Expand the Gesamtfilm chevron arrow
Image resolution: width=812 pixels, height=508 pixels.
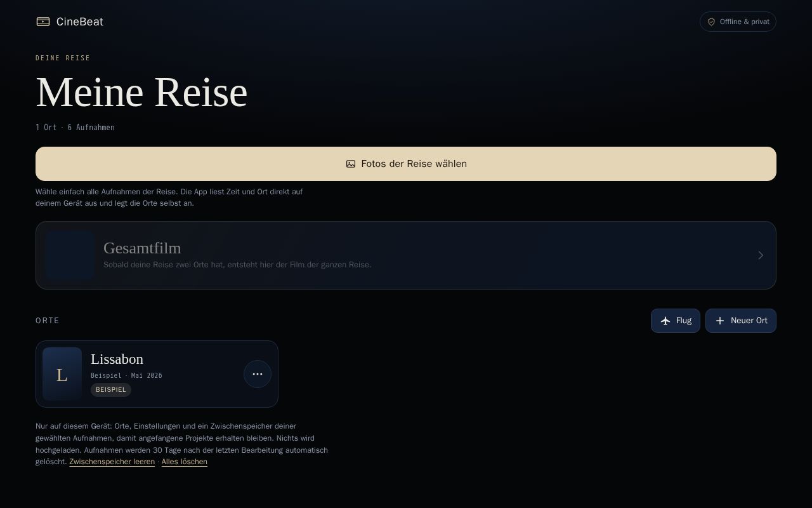click(x=761, y=255)
